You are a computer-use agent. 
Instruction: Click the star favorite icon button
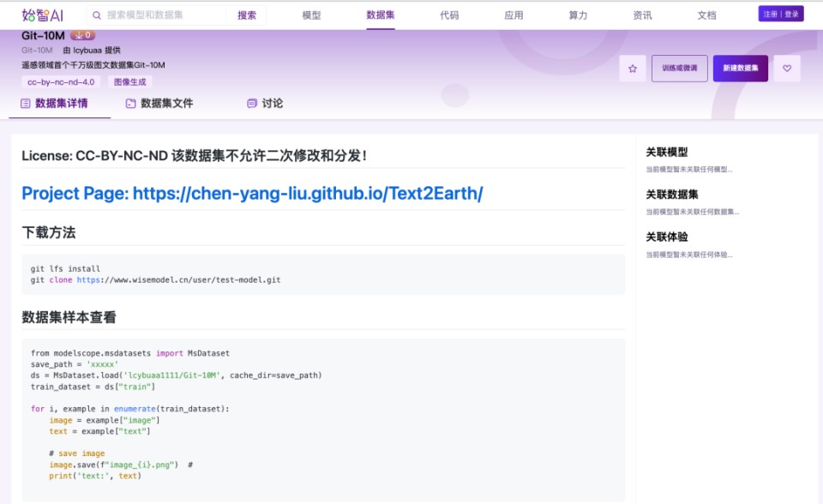[633, 69]
